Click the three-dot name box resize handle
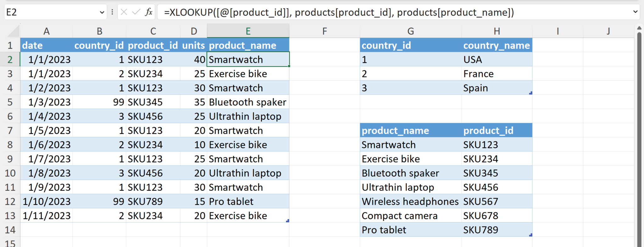The height and width of the screenshot is (247, 644). coord(112,12)
